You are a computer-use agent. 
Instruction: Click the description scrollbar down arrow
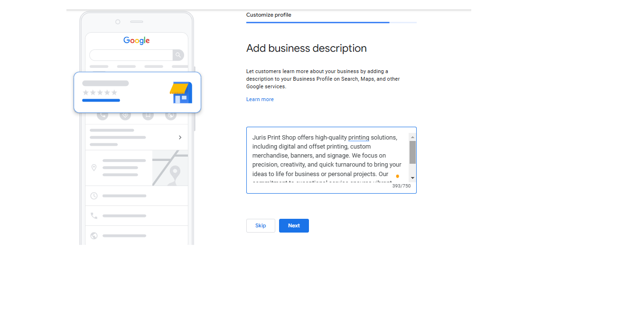(x=412, y=178)
